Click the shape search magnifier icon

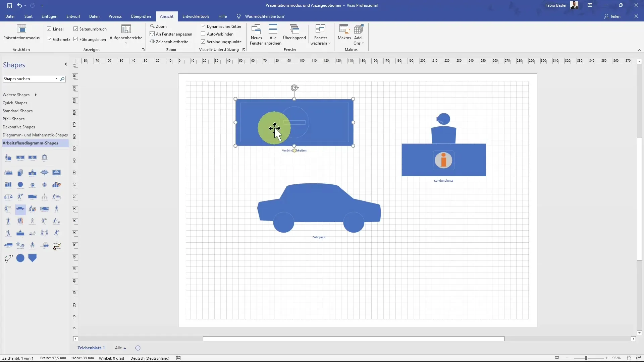point(62,79)
